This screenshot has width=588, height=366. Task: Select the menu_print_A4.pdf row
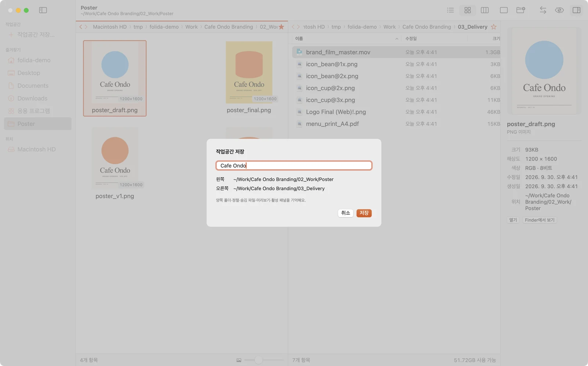[x=396, y=124]
